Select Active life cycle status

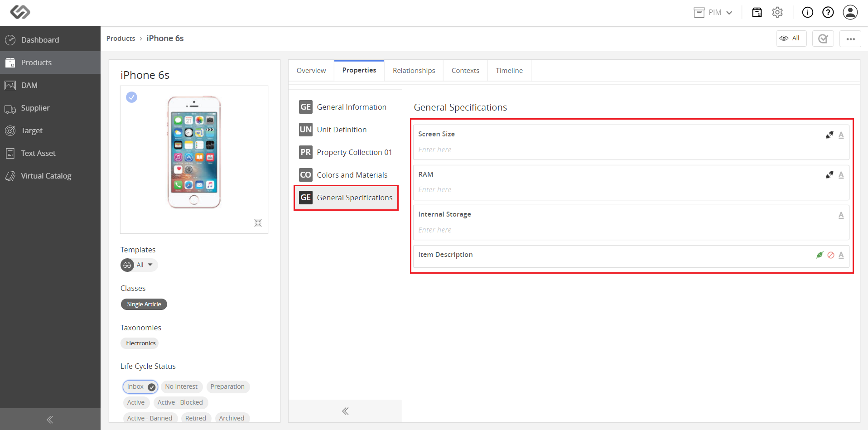(x=136, y=402)
